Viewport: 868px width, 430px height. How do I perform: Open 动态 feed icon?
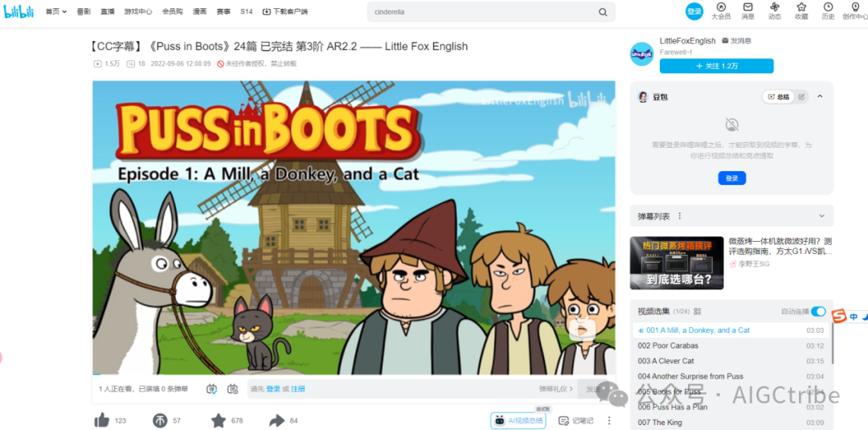tap(775, 6)
